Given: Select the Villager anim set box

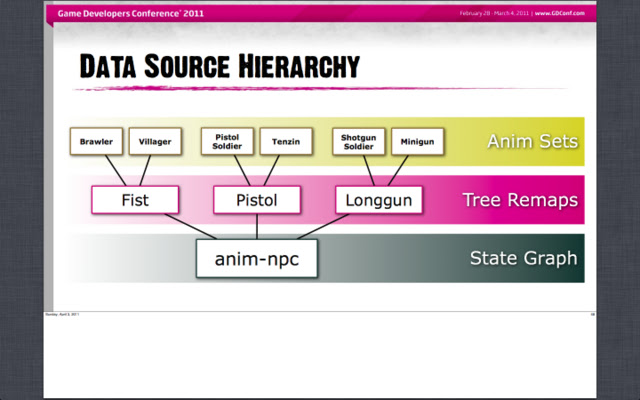Looking at the screenshot, I should coord(155,142).
